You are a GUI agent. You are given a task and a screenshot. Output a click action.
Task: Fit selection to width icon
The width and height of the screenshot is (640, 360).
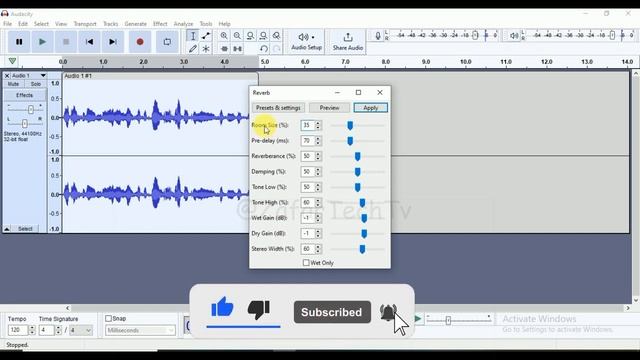250,36
